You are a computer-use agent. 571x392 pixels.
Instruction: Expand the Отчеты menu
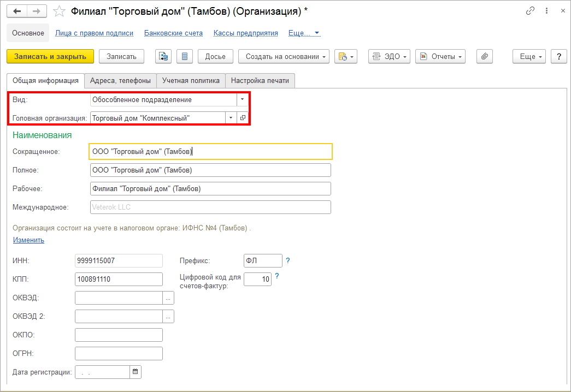click(x=440, y=56)
